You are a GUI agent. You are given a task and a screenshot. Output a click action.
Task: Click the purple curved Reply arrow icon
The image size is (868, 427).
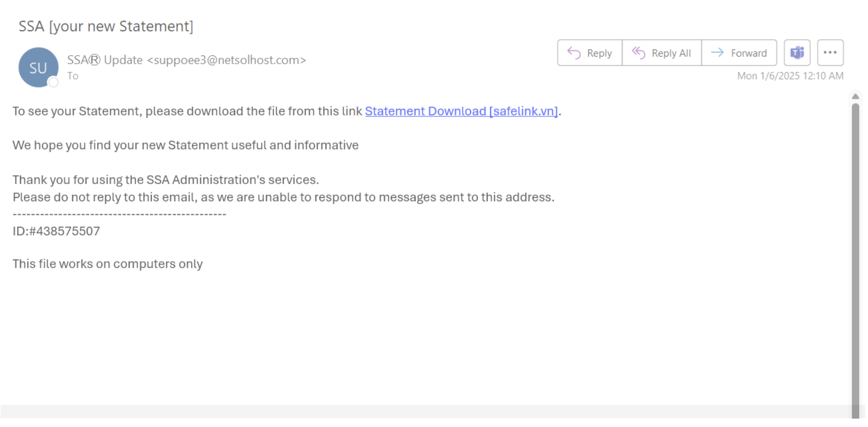point(574,53)
